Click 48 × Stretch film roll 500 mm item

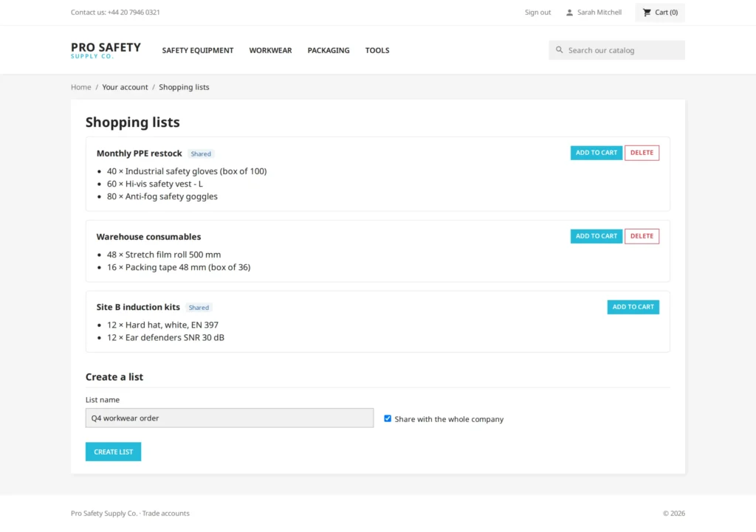(x=164, y=255)
